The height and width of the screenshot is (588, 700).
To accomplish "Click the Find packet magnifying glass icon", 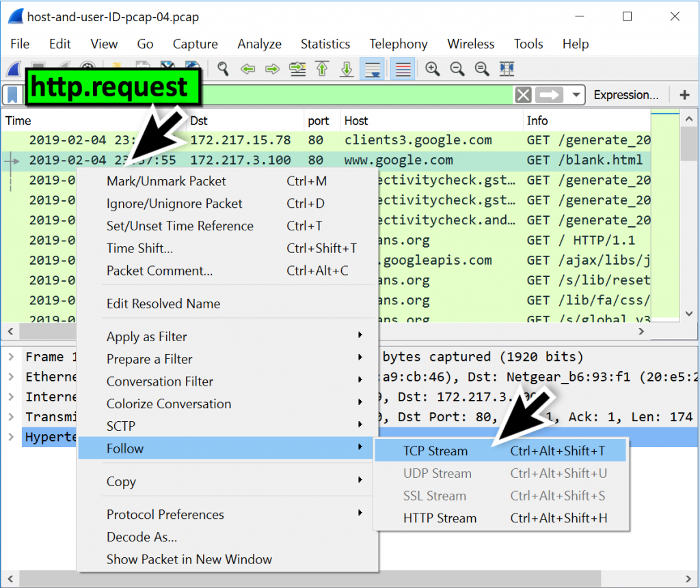I will click(222, 68).
